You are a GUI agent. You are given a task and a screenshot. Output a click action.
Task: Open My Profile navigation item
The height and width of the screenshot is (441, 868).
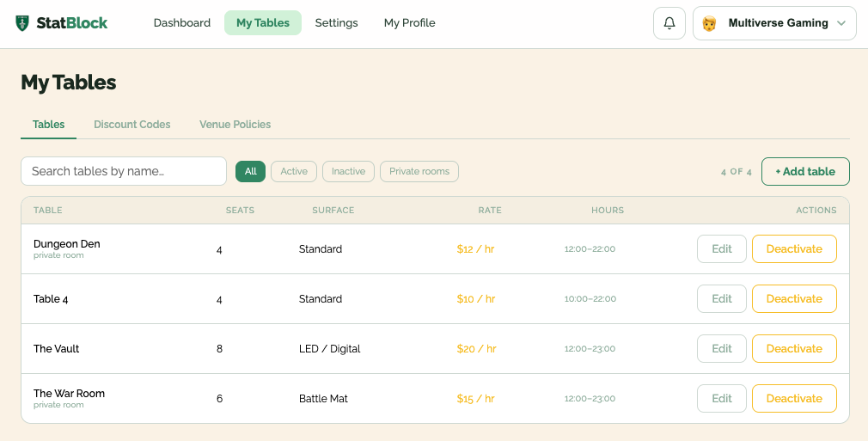[410, 22]
